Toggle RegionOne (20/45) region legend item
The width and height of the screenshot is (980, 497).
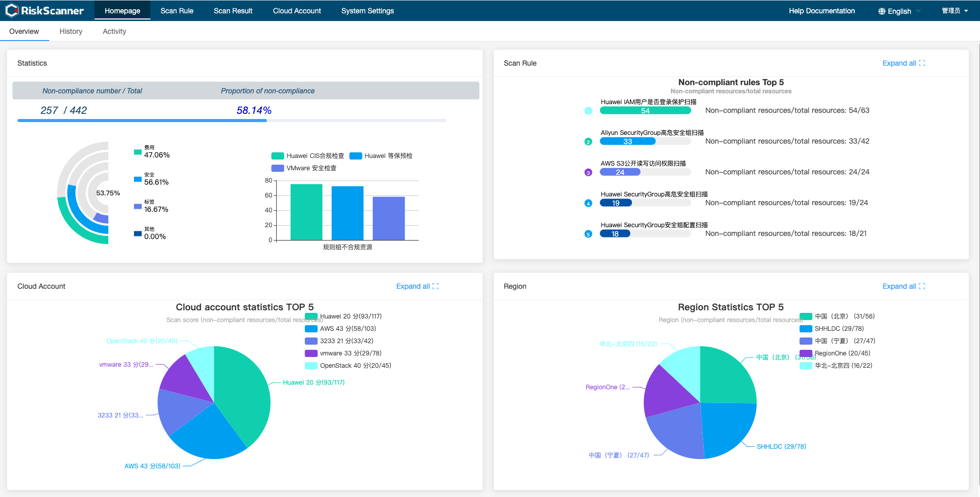(835, 353)
